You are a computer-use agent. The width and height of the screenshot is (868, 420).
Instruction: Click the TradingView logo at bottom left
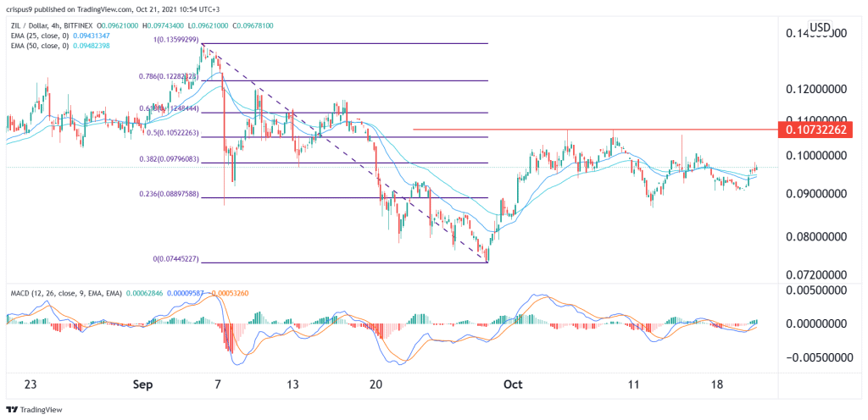point(34,410)
